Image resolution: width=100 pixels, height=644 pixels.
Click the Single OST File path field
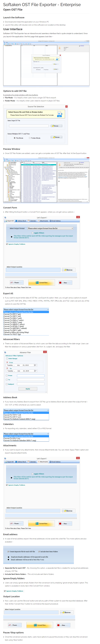click(29, 126)
